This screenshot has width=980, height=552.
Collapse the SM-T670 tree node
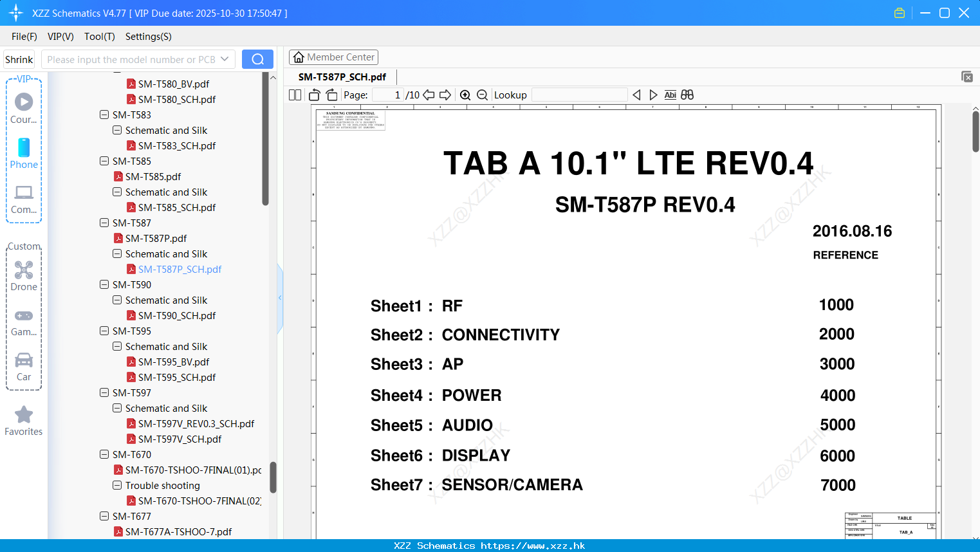pos(104,454)
